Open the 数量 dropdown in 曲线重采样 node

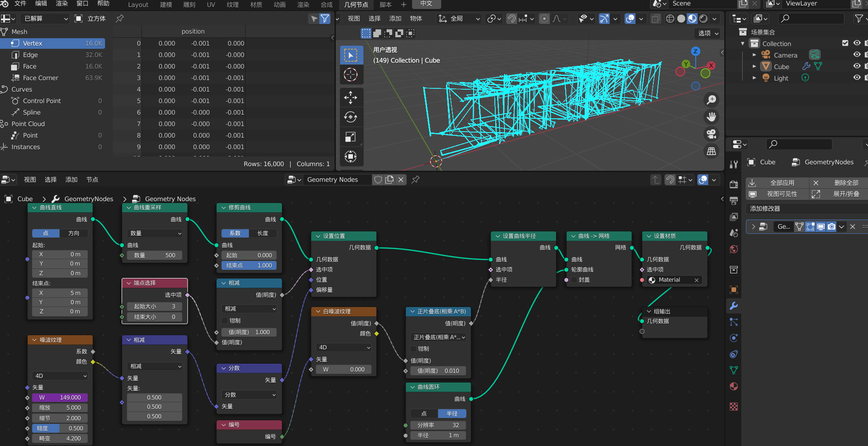pos(154,233)
